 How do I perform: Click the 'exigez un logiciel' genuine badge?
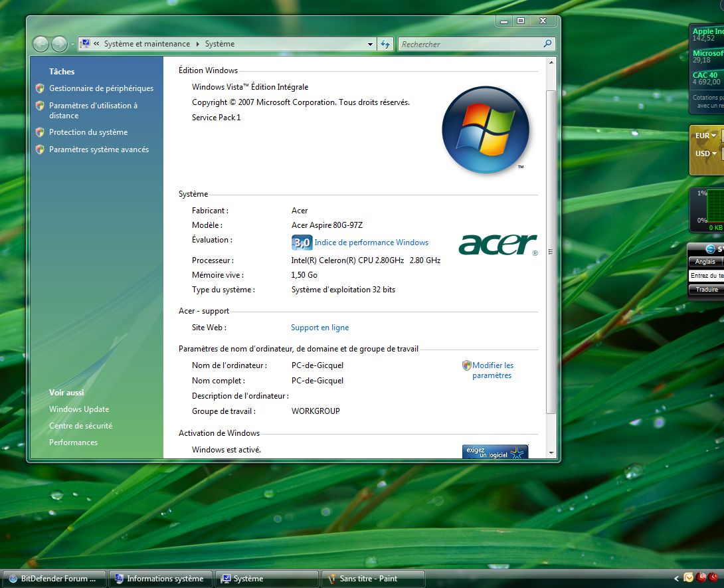(495, 452)
